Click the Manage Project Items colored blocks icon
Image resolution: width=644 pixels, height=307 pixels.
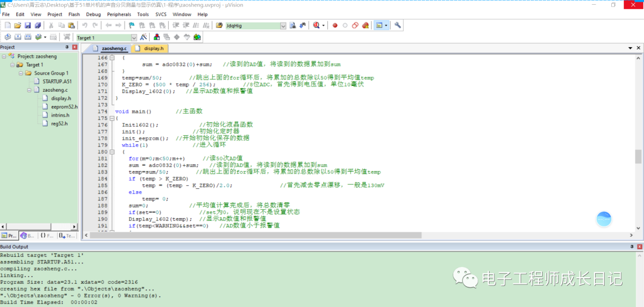pos(156,38)
